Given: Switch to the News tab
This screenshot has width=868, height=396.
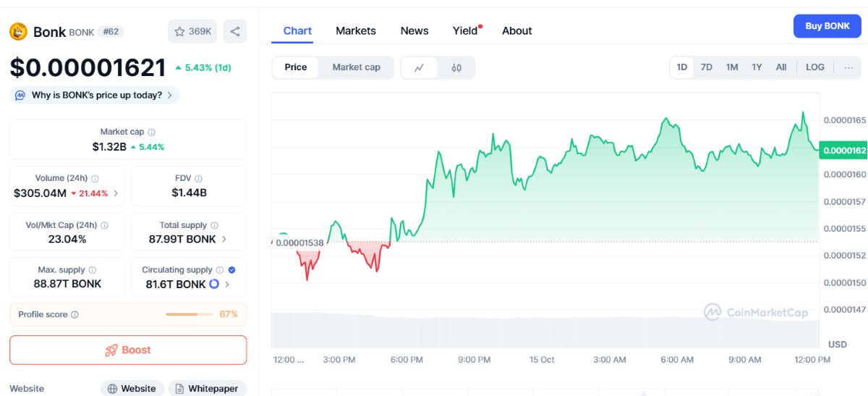Looking at the screenshot, I should 414,31.
